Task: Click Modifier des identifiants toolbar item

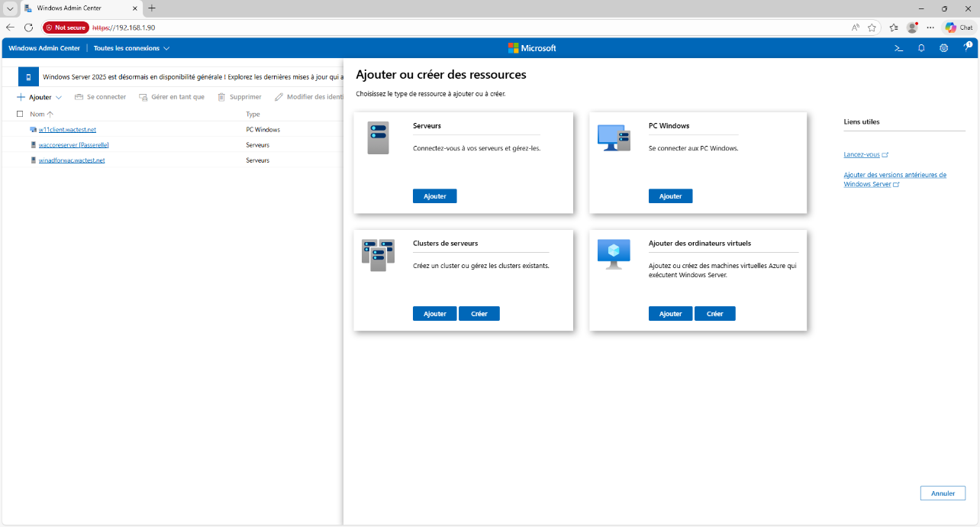Action: click(309, 97)
